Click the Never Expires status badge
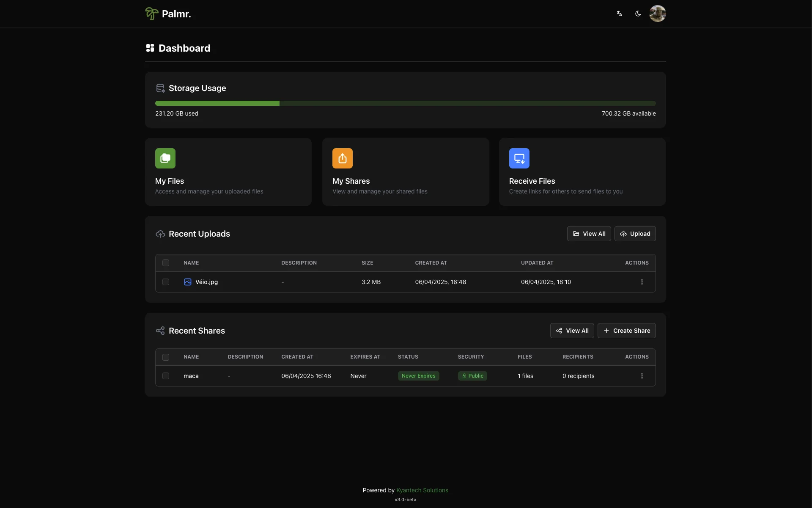This screenshot has height=508, width=812. 418,376
